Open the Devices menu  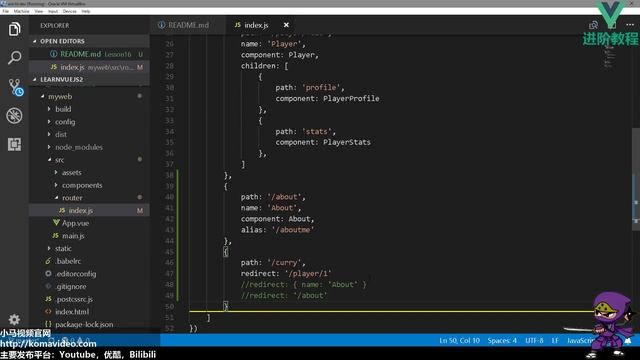69,11
